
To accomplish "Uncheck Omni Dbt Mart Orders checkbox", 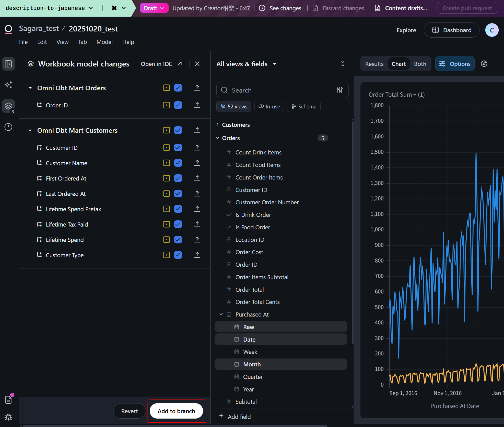I will coord(178,88).
